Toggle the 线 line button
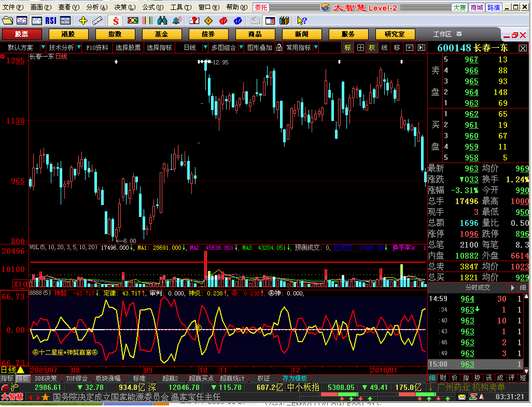This screenshot has height=407, width=532. [x=384, y=48]
